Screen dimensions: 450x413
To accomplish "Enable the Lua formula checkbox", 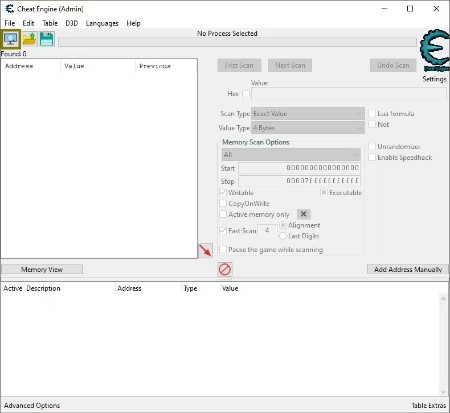I will coord(372,113).
